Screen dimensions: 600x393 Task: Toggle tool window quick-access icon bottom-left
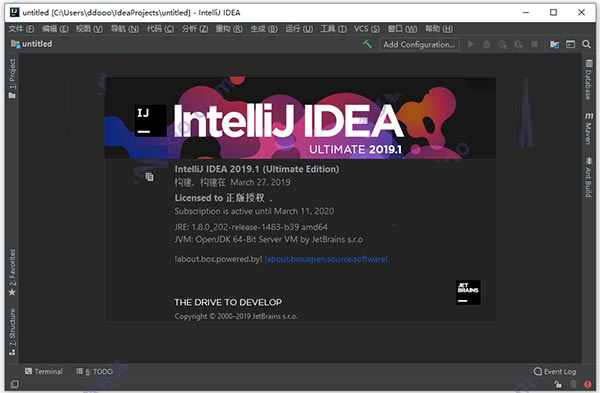pyautogui.click(x=15, y=384)
